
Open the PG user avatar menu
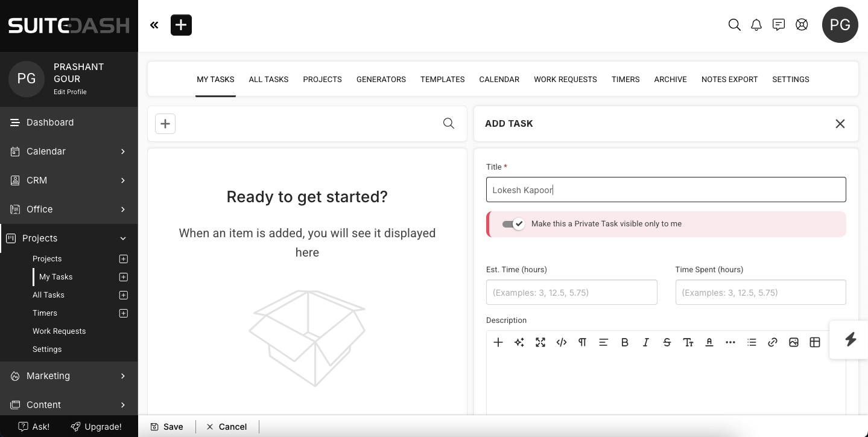[840, 25]
